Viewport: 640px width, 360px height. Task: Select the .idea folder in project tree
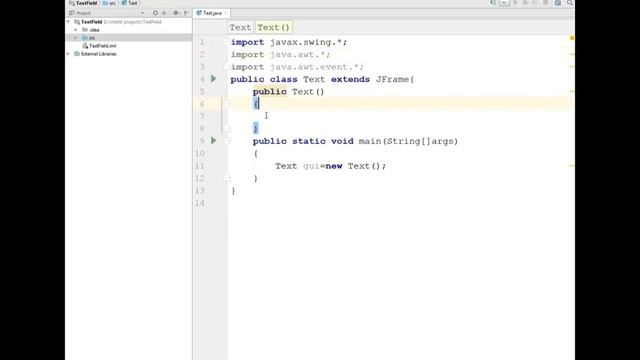(129, 30)
